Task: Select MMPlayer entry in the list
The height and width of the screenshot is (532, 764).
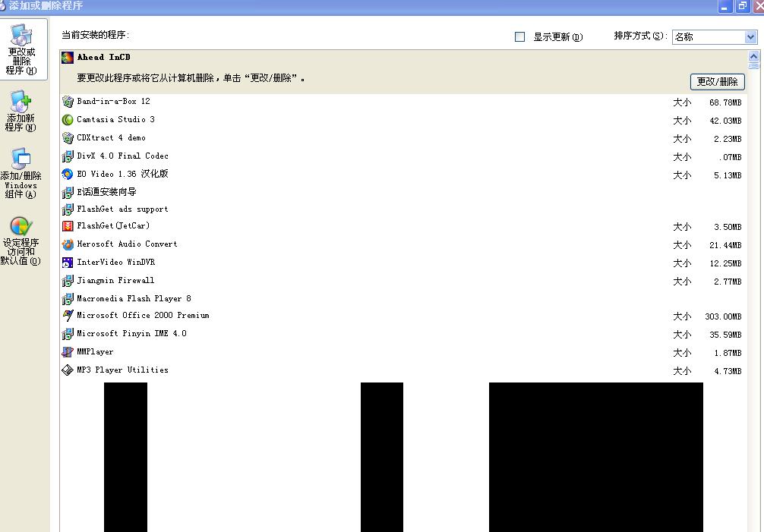Action: click(403, 352)
